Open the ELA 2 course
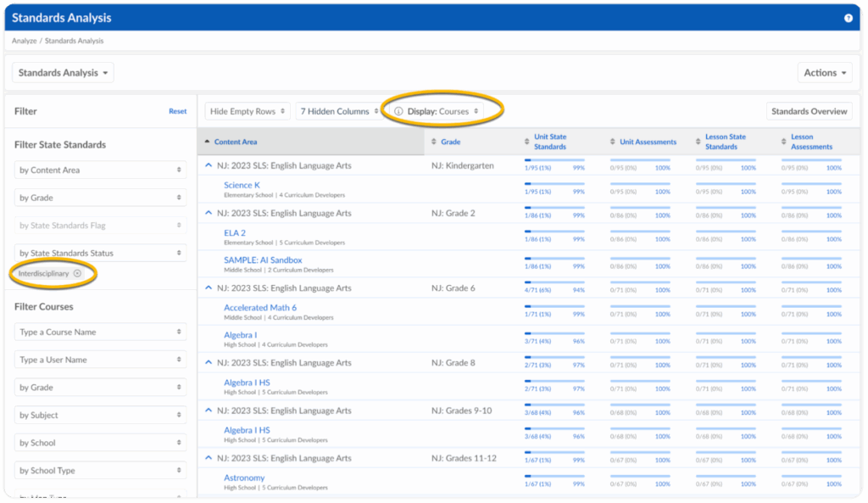 [235, 232]
